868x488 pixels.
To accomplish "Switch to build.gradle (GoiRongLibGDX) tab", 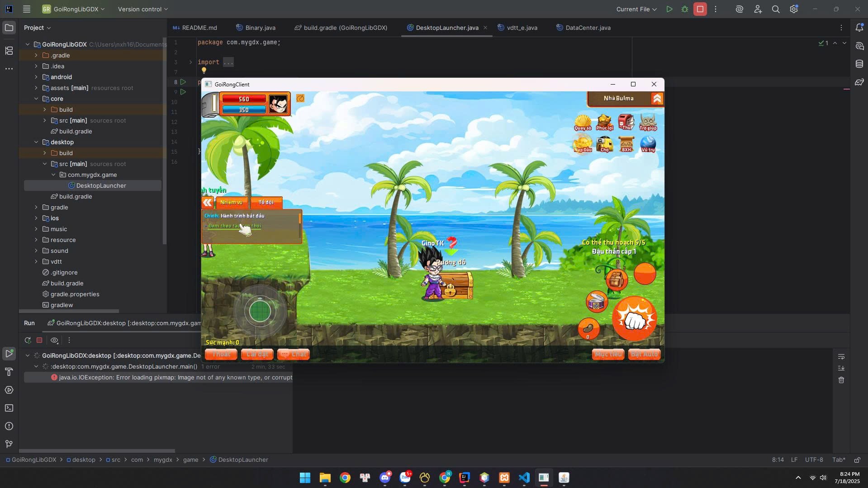I will coord(341,28).
